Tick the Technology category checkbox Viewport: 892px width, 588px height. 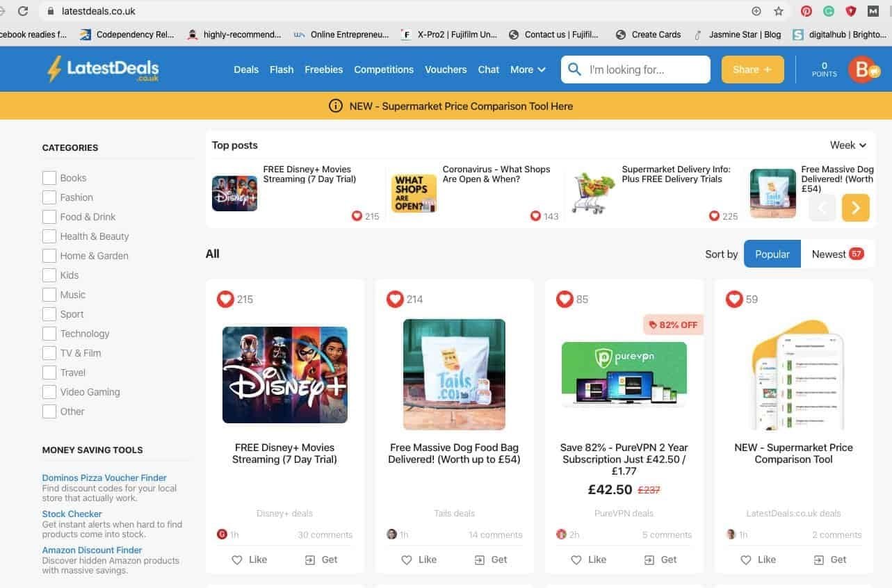coord(49,334)
